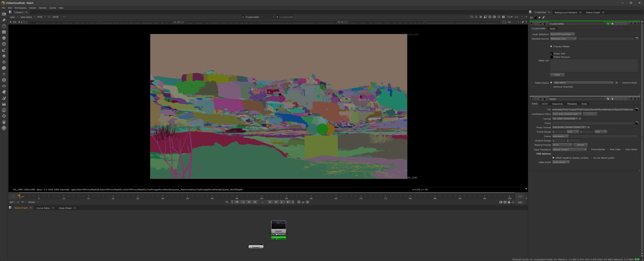Click the Cryptomatte1 wrench node-actions icon
The image size is (644, 261).
pos(545,24)
